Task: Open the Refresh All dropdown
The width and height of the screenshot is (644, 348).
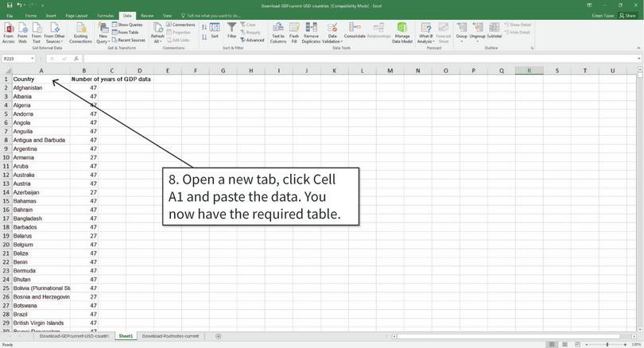Action: point(157,33)
